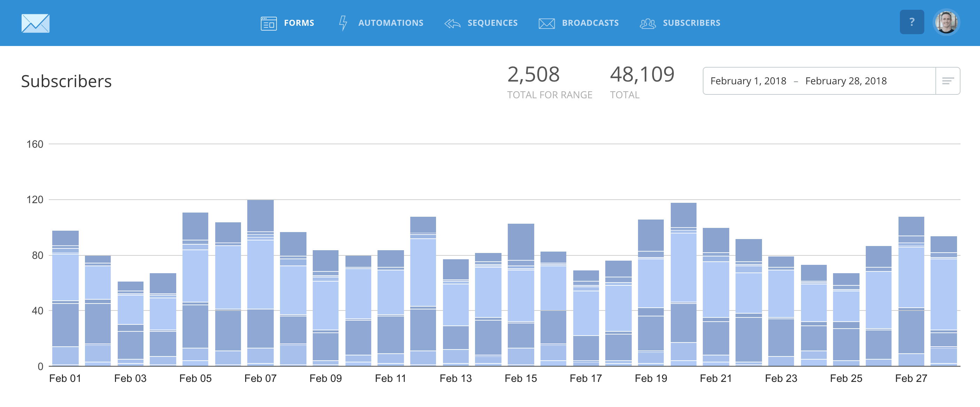Go to the BROADCASTS section
980x407 pixels.
590,23
